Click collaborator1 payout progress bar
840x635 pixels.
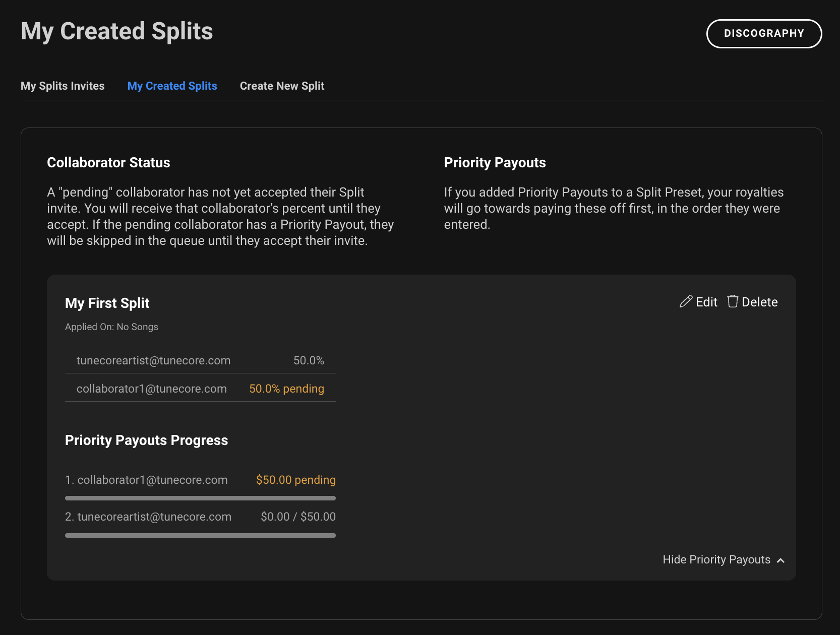(x=200, y=498)
